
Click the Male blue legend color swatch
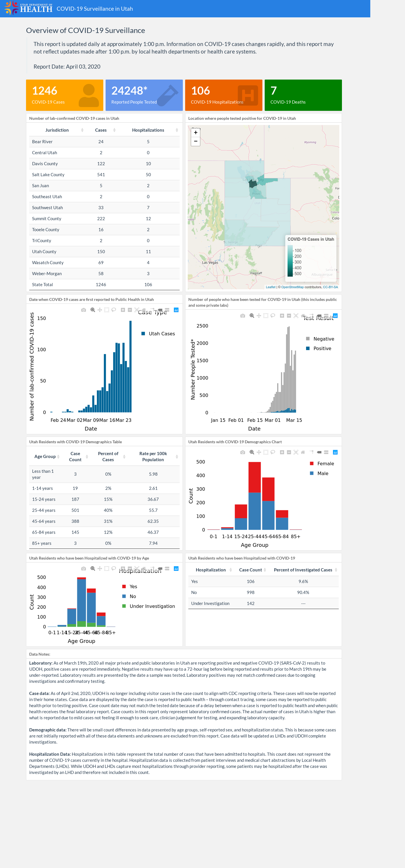(312, 473)
